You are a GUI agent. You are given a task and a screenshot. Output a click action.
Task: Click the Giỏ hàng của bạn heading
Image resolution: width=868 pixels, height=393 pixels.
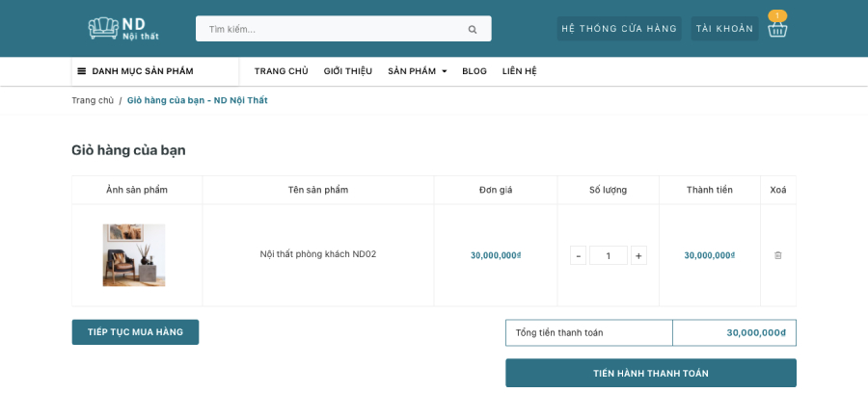128,150
